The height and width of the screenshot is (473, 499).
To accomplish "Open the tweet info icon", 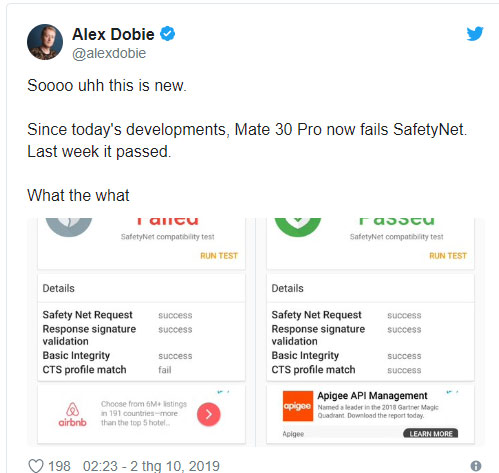I will click(476, 466).
